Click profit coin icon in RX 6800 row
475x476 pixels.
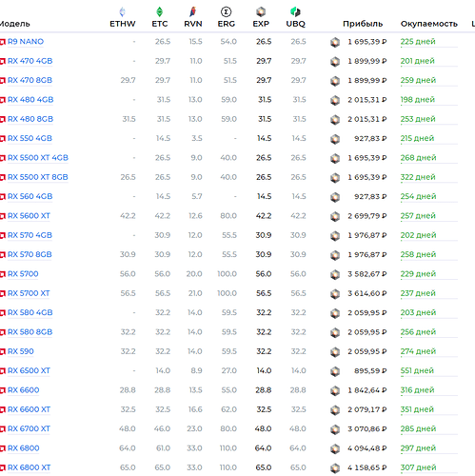point(335,448)
